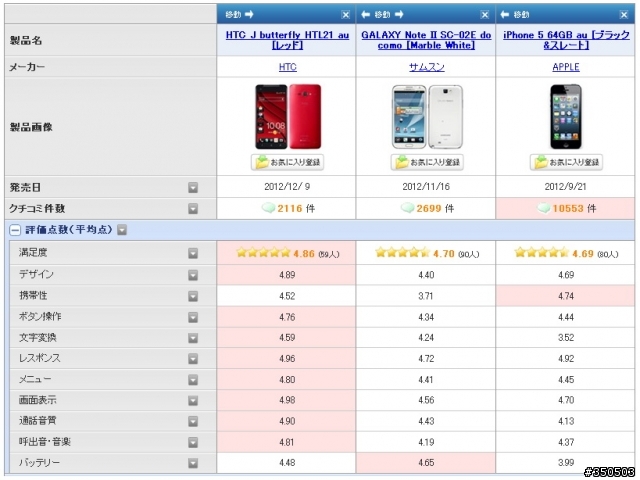Add iPhone 5 to favorites
Image resolution: width=640 pixels, height=480 pixels.
pos(566,162)
